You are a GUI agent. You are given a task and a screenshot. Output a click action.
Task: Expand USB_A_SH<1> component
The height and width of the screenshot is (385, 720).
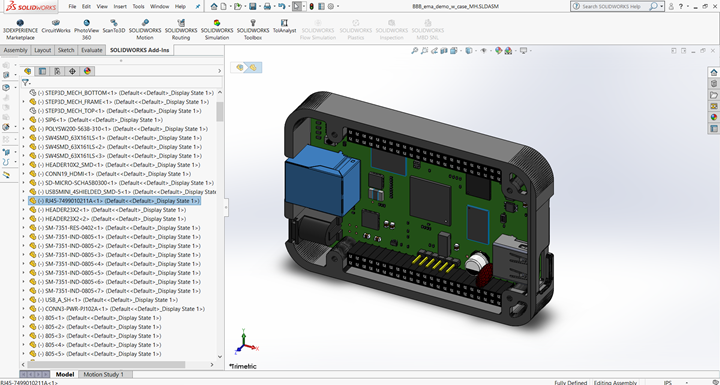pos(24,300)
